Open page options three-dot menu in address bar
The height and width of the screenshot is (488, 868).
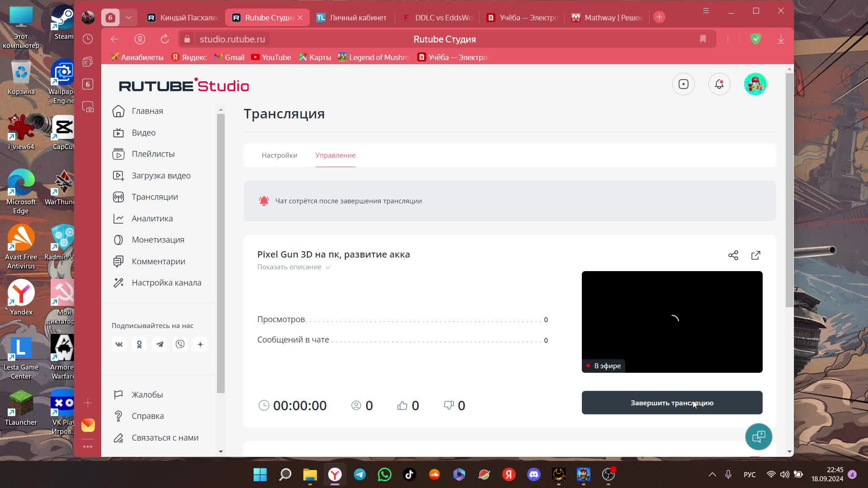[x=728, y=39]
